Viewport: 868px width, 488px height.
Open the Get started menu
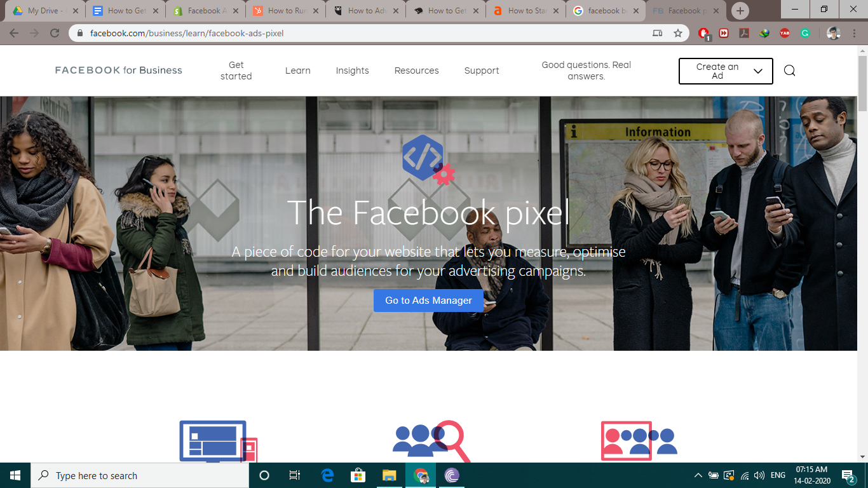[x=236, y=71]
